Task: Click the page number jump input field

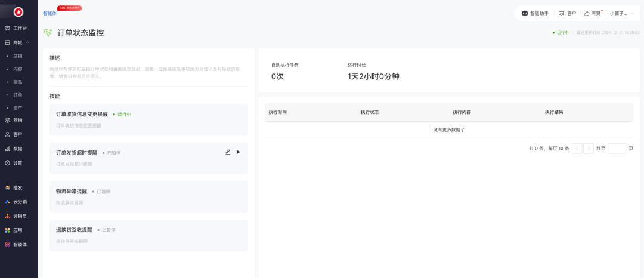Action: tap(617, 148)
